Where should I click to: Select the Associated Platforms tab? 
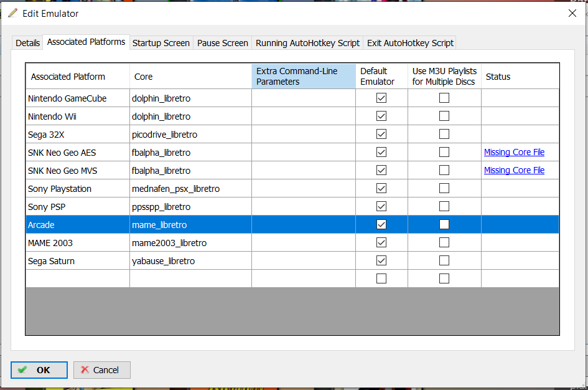pos(86,42)
